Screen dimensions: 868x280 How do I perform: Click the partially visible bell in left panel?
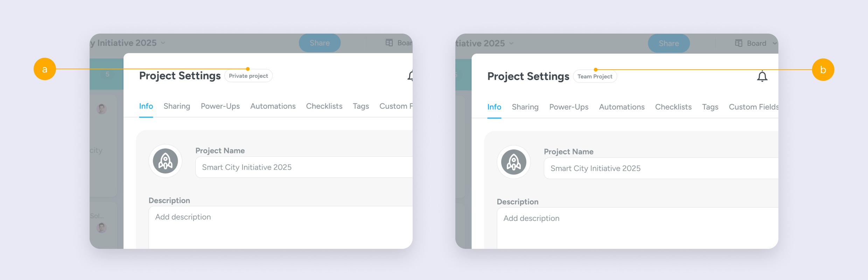[x=410, y=76]
